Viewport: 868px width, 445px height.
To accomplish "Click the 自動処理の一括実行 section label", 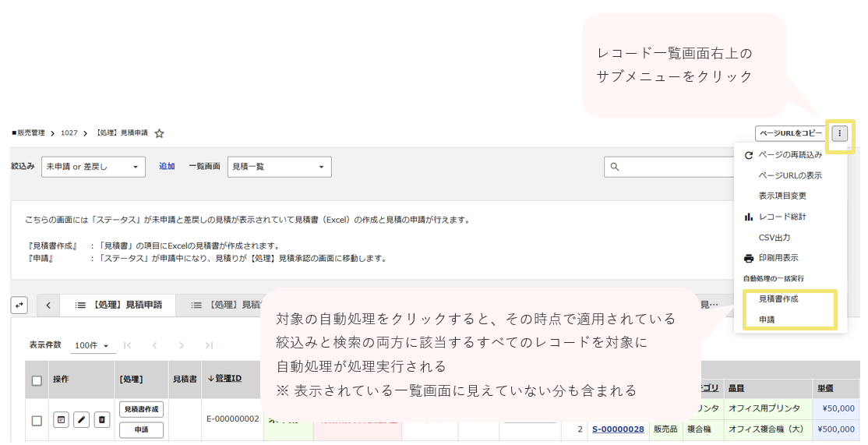I will tap(774, 279).
